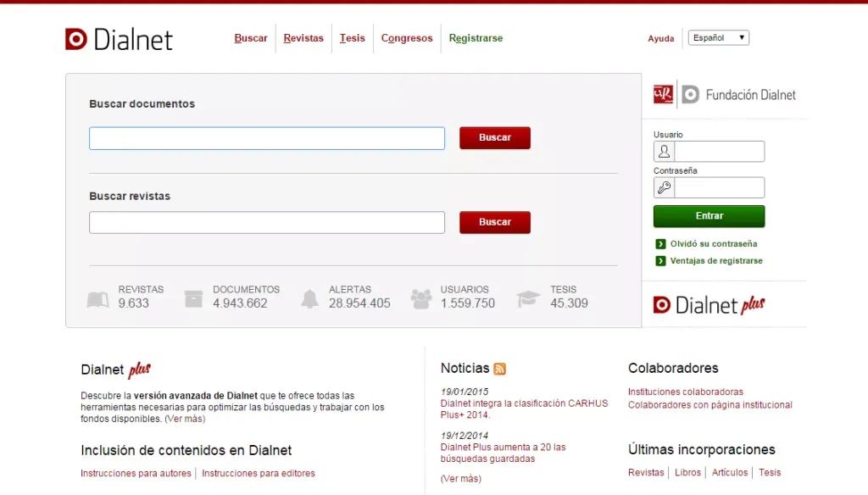Click the Documentos box icon in statistics
The image size is (868, 495).
[x=193, y=299]
